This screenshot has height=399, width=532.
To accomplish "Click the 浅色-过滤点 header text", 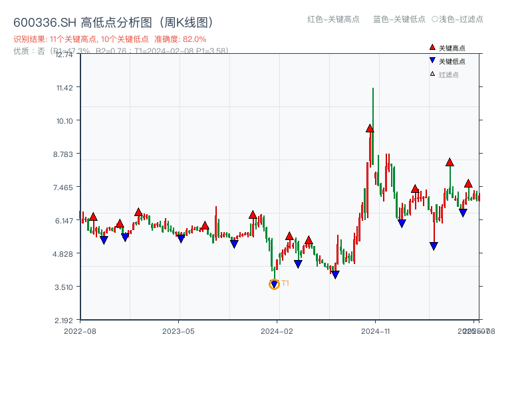I will pyautogui.click(x=458, y=19).
